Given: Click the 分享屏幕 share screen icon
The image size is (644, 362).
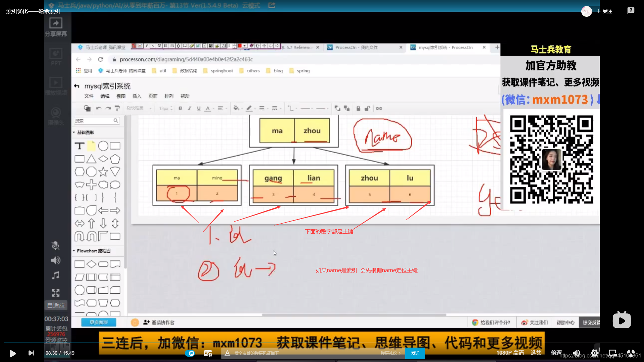Looking at the screenshot, I should pos(56,26).
